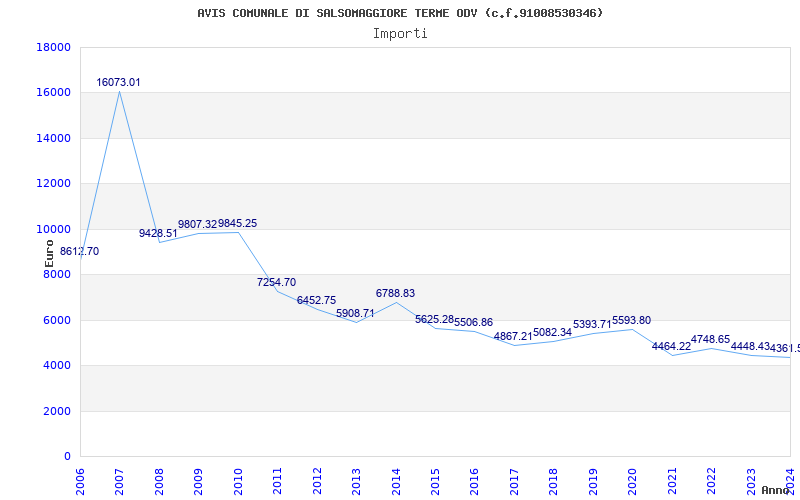
Task: Click the 2017 year label
Action: 514,481
